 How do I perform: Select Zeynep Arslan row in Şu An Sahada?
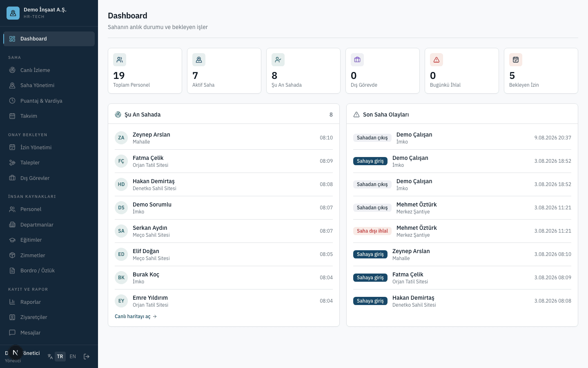(x=224, y=138)
